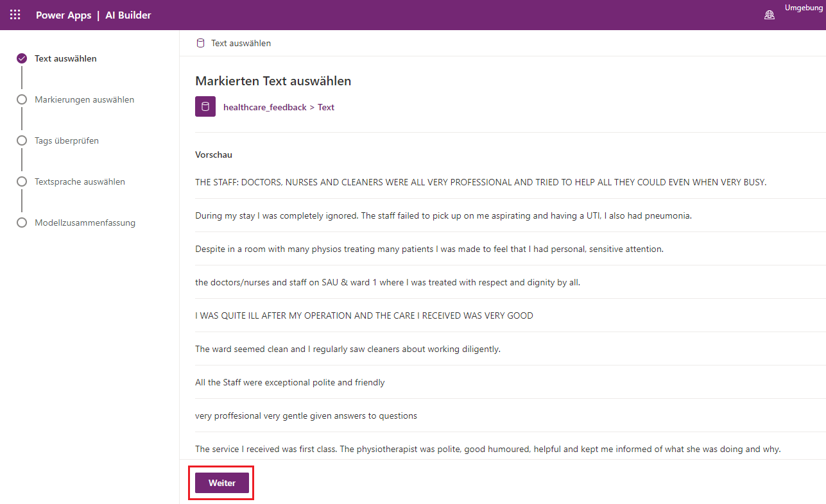This screenshot has height=504, width=826.
Task: Select the Textsprache auswählen step circle
Action: click(22, 181)
